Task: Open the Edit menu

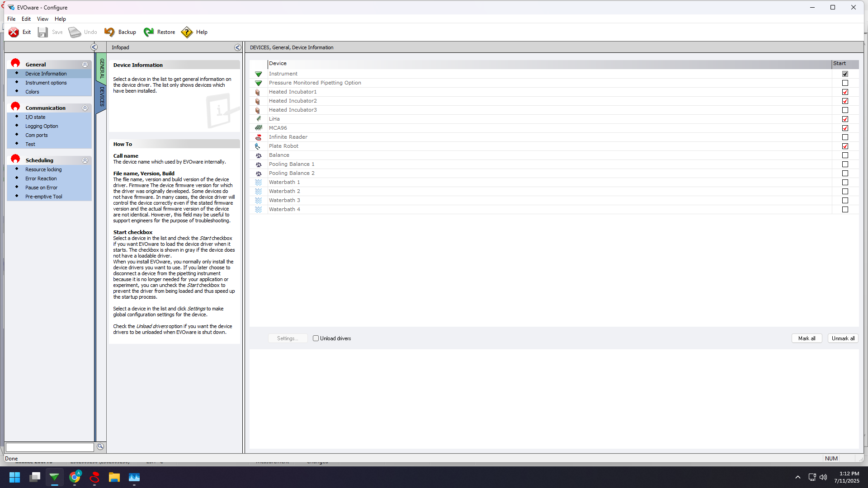Action: 26,19
